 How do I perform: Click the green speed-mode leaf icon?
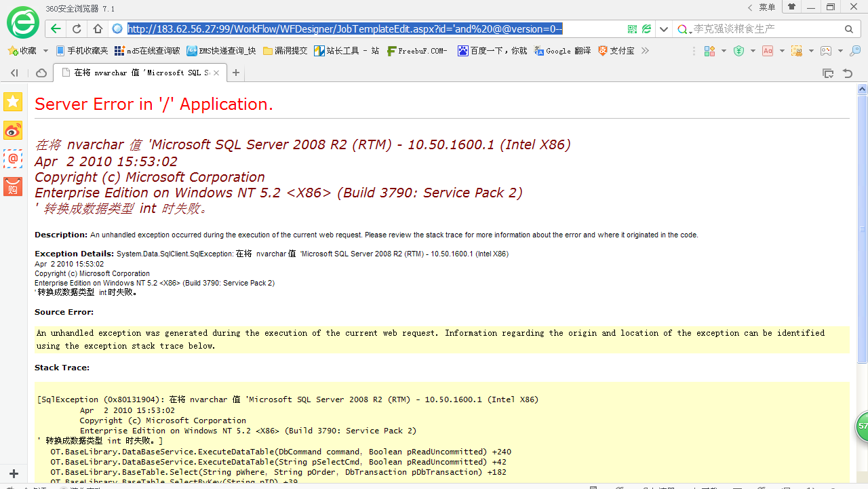click(x=647, y=29)
